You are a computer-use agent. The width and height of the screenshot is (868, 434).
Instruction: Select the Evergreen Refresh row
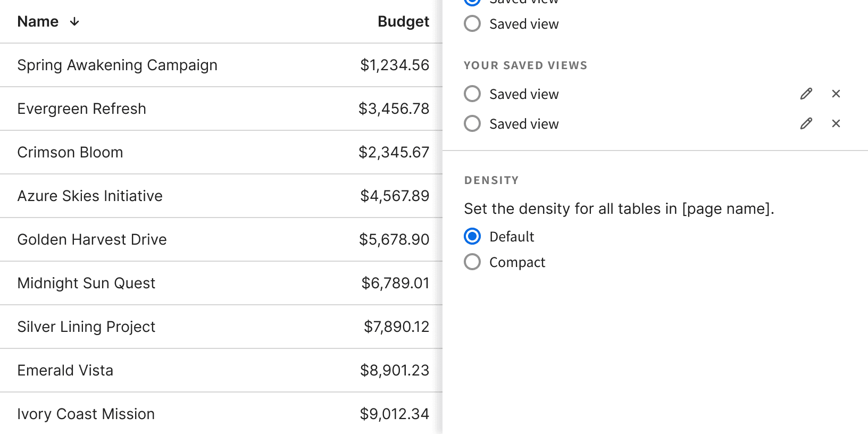81,109
